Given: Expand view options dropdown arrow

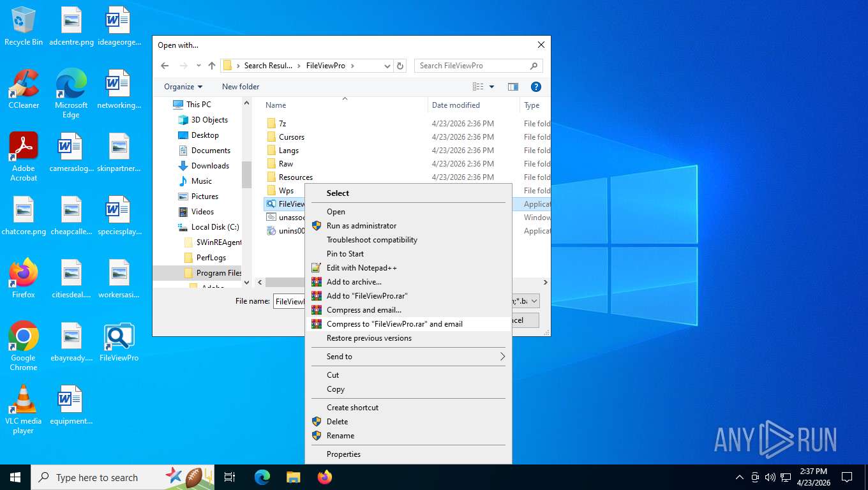Looking at the screenshot, I should pyautogui.click(x=491, y=87).
